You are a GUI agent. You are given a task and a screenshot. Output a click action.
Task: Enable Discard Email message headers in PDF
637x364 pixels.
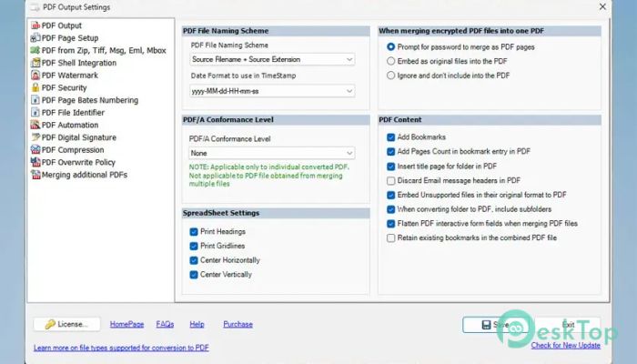click(391, 180)
